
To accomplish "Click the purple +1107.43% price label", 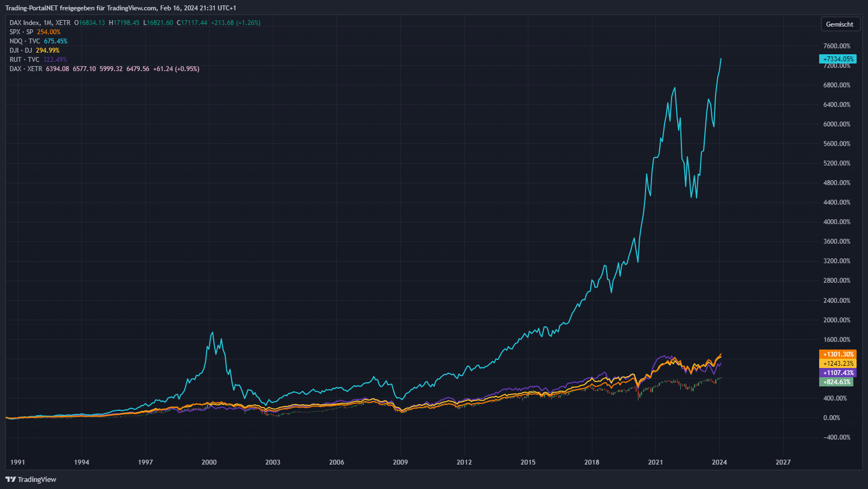I will pyautogui.click(x=838, y=373).
